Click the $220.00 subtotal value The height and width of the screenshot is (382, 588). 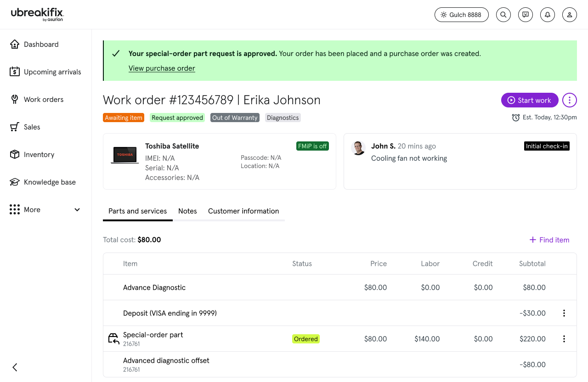coord(532,339)
